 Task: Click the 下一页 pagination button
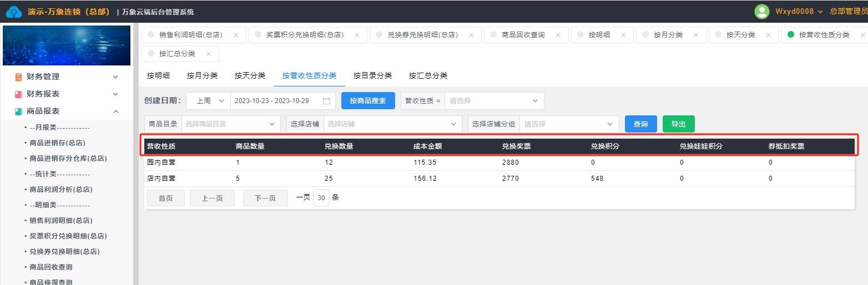click(x=265, y=198)
